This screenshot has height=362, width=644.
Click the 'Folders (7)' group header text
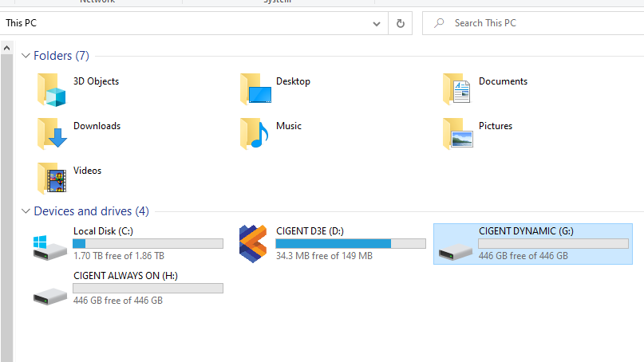coord(61,55)
